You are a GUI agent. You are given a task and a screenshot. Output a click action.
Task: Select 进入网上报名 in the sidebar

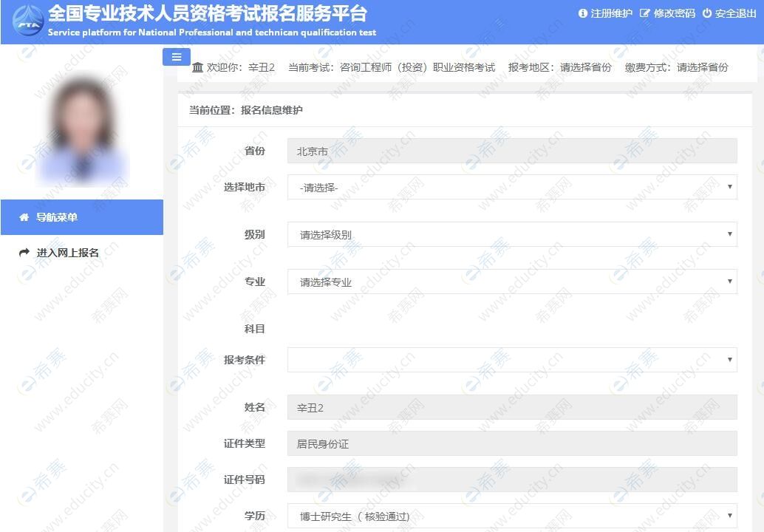tap(68, 251)
